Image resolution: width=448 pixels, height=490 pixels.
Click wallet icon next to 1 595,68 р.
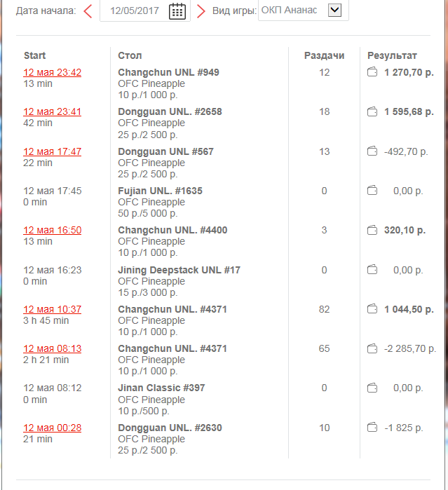tap(372, 111)
